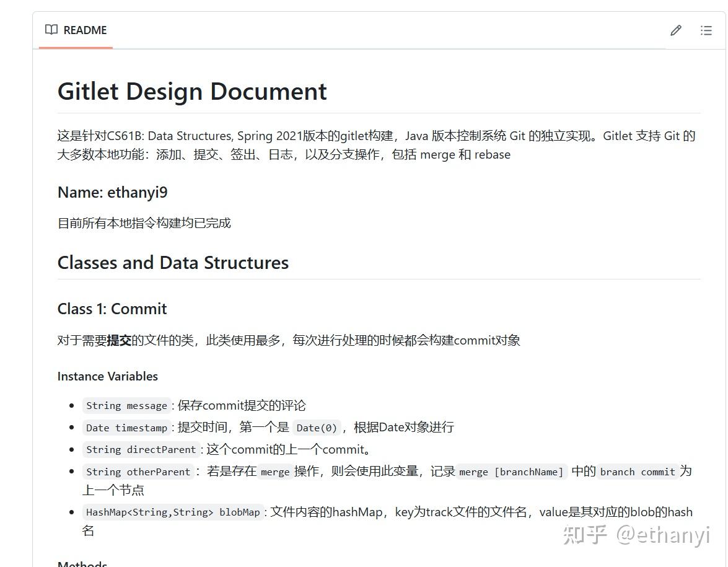Click the Class 1: Commit heading
The height and width of the screenshot is (567, 728).
[x=112, y=309]
